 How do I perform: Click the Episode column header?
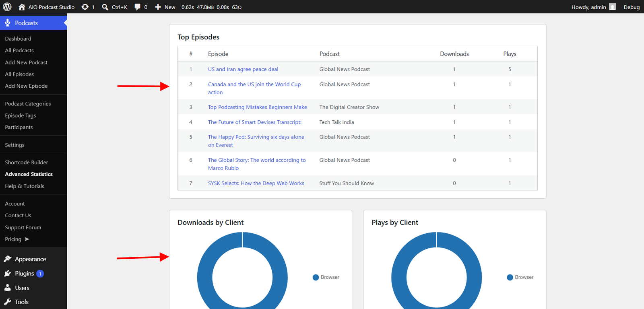coord(218,54)
